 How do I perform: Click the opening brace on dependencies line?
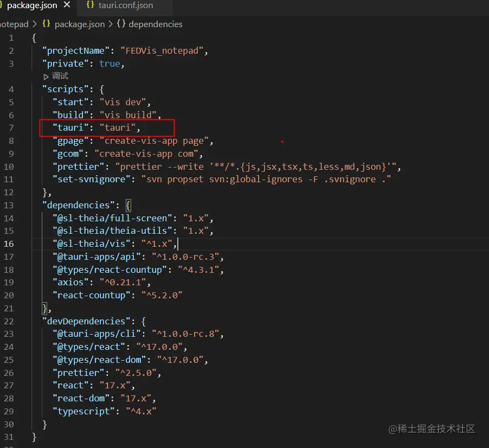128,206
